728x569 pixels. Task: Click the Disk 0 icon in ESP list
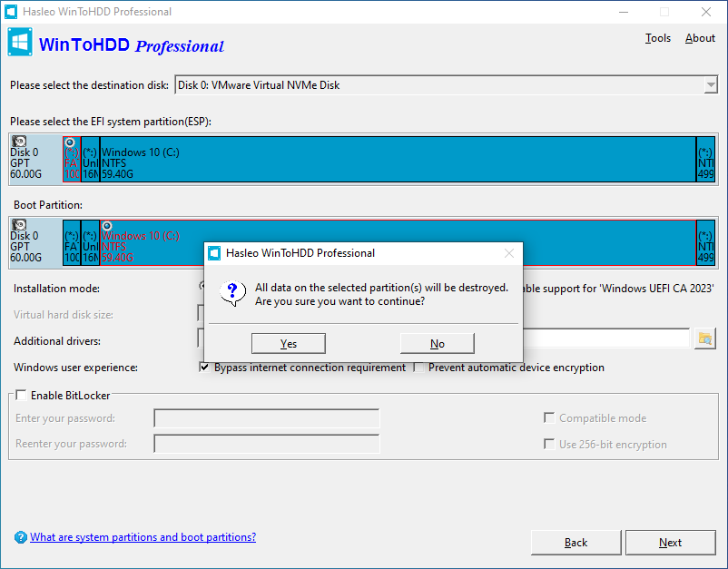tap(19, 142)
